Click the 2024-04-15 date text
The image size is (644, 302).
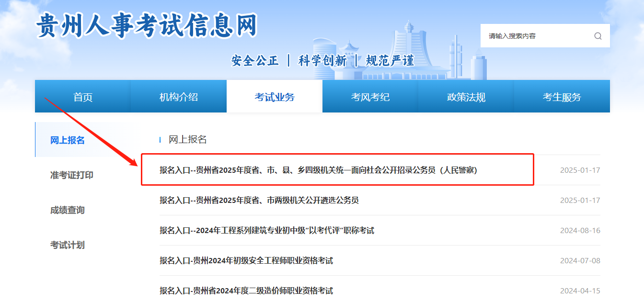pos(580,291)
